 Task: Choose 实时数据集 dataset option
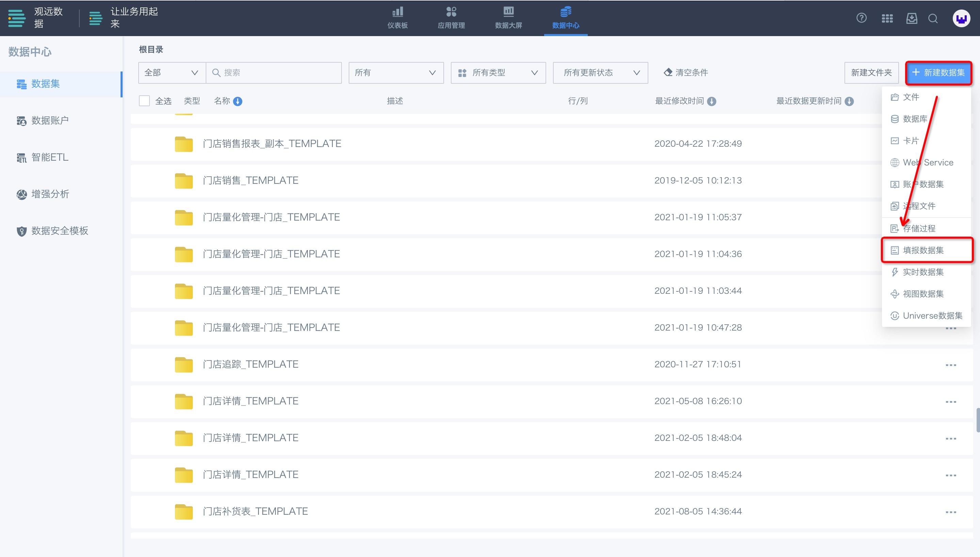pyautogui.click(x=926, y=272)
